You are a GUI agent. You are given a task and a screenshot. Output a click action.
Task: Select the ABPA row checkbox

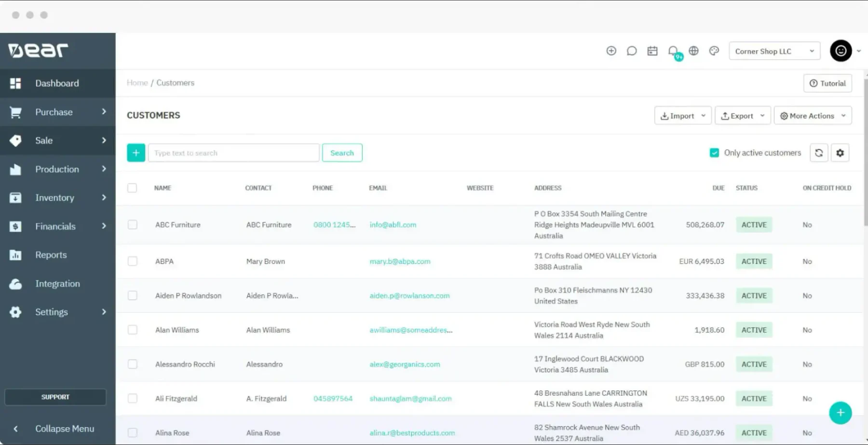tap(133, 261)
